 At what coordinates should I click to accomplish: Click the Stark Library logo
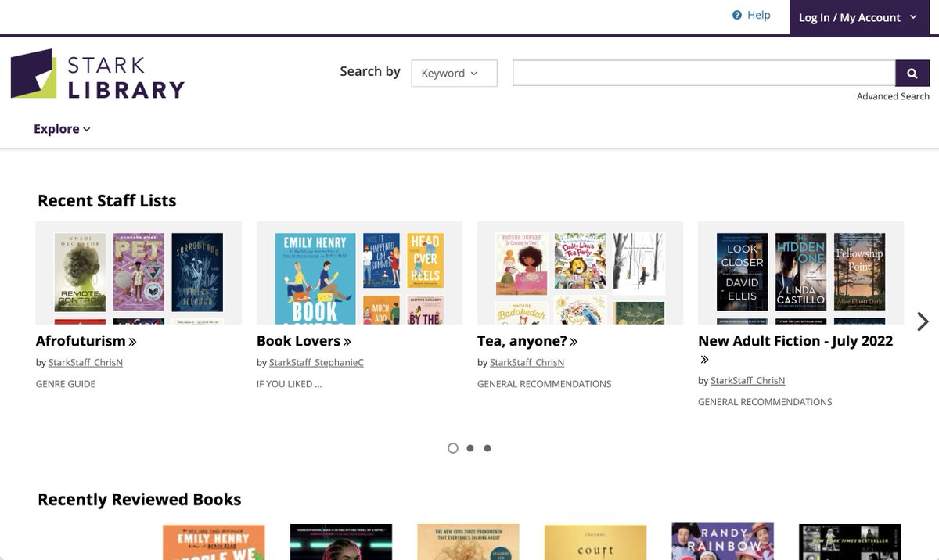pos(97,74)
